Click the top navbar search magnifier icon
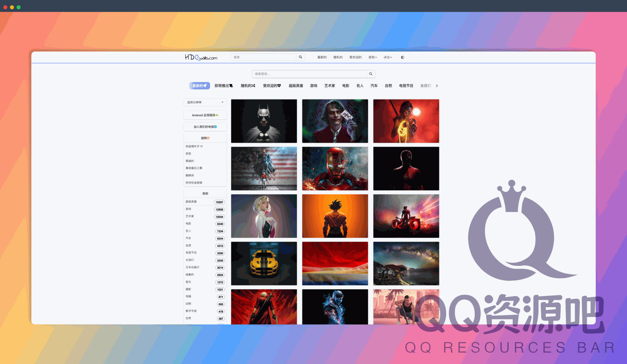 coord(300,57)
